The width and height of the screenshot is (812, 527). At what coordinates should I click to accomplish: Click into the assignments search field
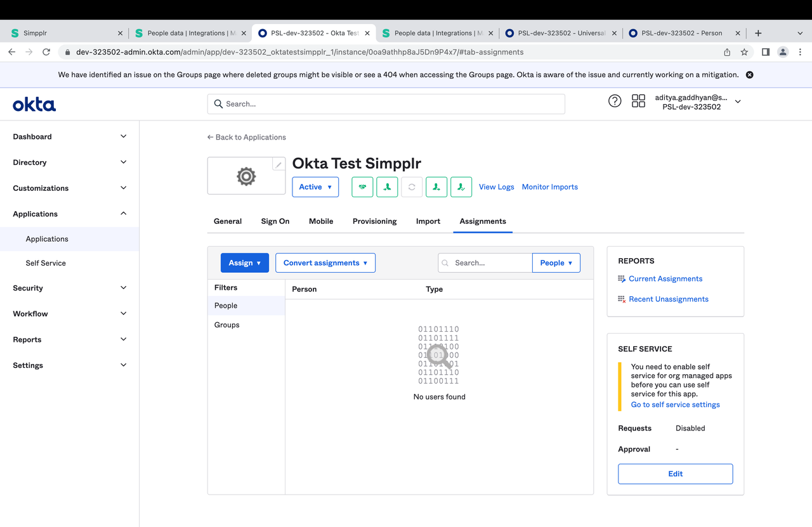[490, 263]
